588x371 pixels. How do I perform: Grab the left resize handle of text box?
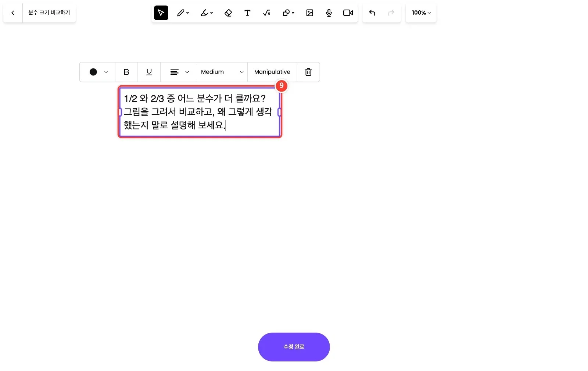coord(120,112)
